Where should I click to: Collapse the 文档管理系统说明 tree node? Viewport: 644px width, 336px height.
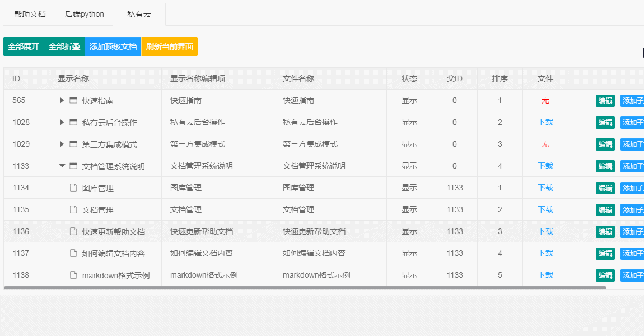click(x=62, y=166)
